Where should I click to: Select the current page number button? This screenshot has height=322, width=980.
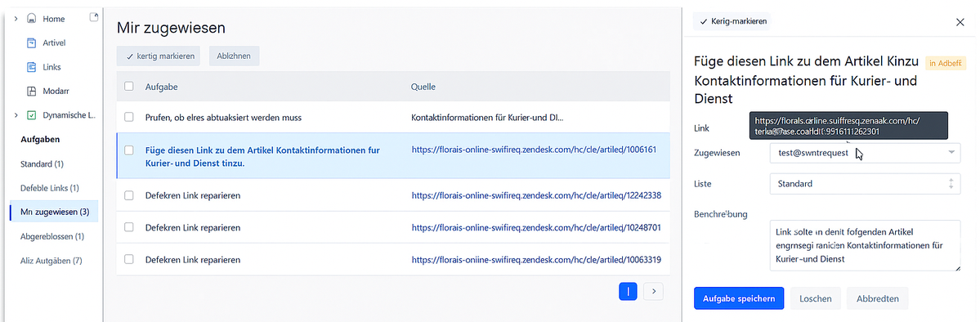(x=628, y=291)
